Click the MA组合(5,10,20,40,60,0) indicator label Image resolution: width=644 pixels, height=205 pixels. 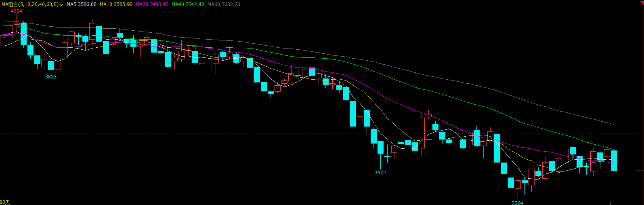coord(30,4)
